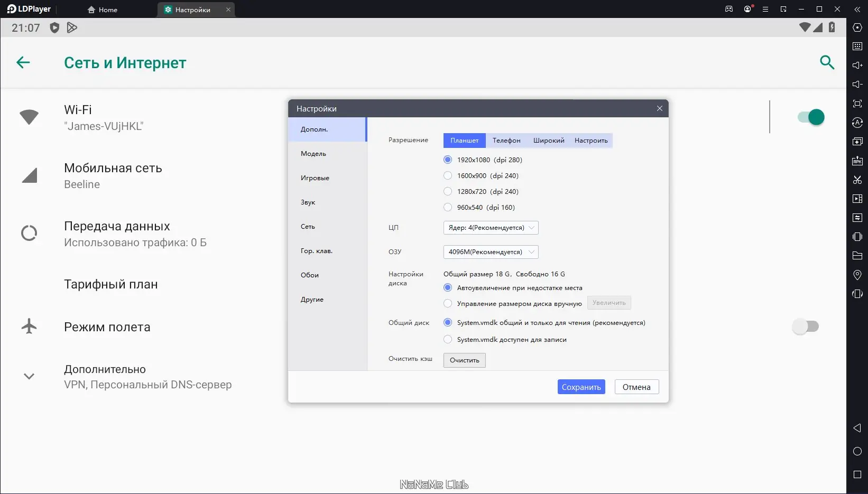Viewport: 868px width, 494px height.
Task: Switch to the Телефон resolution tab
Action: (x=506, y=141)
